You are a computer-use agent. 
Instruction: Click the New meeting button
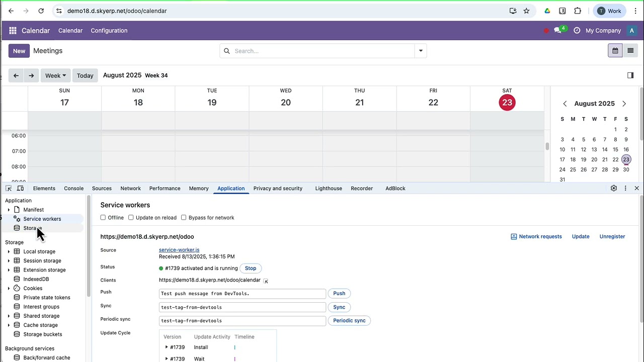point(19,51)
